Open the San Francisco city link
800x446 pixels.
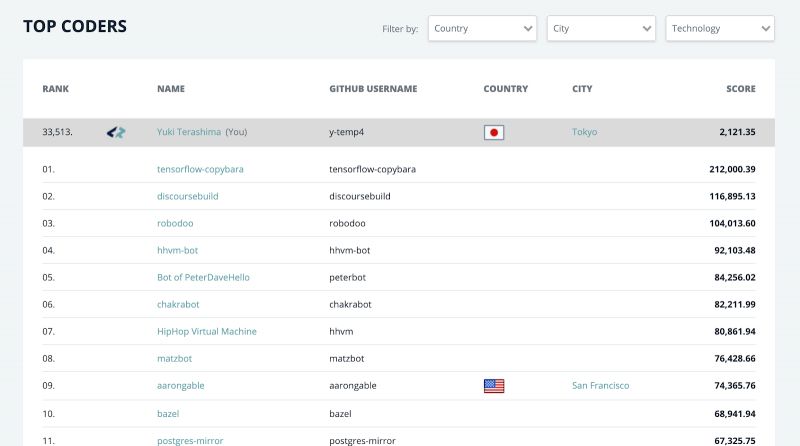tap(601, 386)
